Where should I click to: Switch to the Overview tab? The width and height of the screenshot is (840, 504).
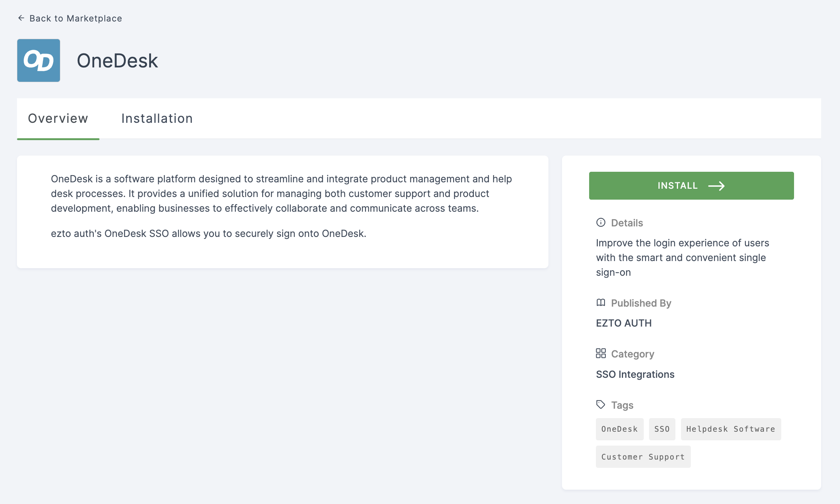coord(58,119)
